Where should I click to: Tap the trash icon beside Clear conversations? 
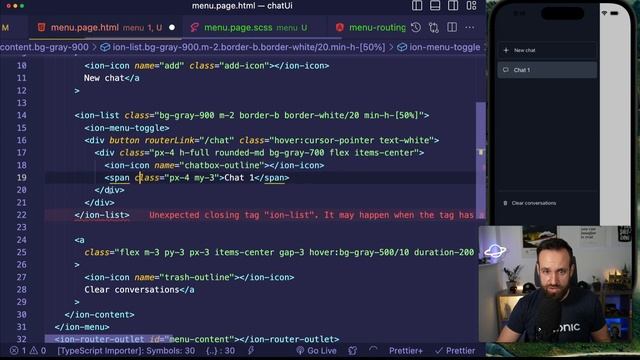point(505,203)
